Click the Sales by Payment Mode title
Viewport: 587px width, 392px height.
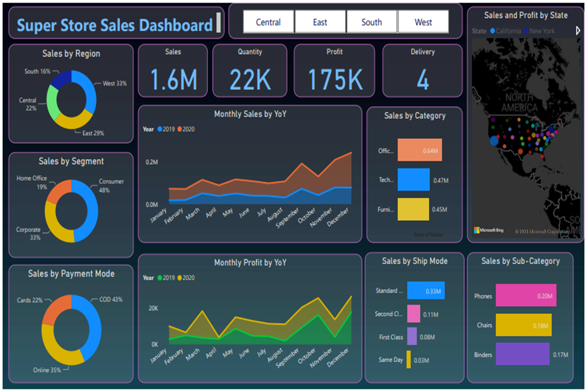(71, 274)
